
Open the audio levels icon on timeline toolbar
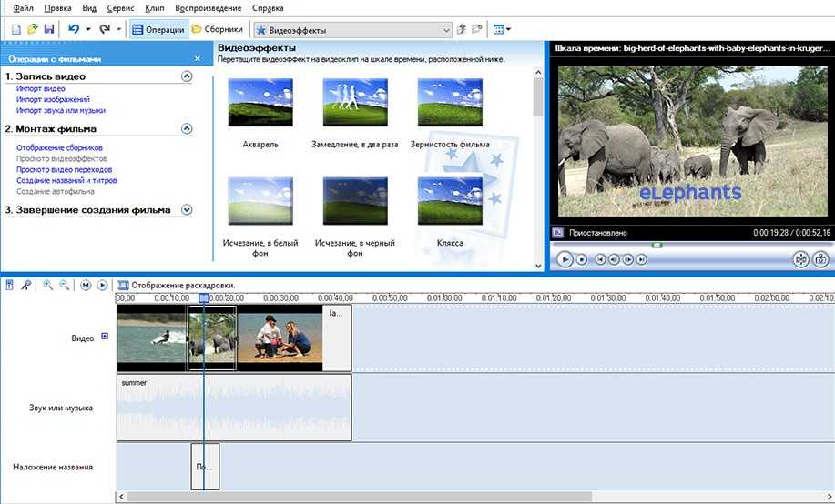9,286
